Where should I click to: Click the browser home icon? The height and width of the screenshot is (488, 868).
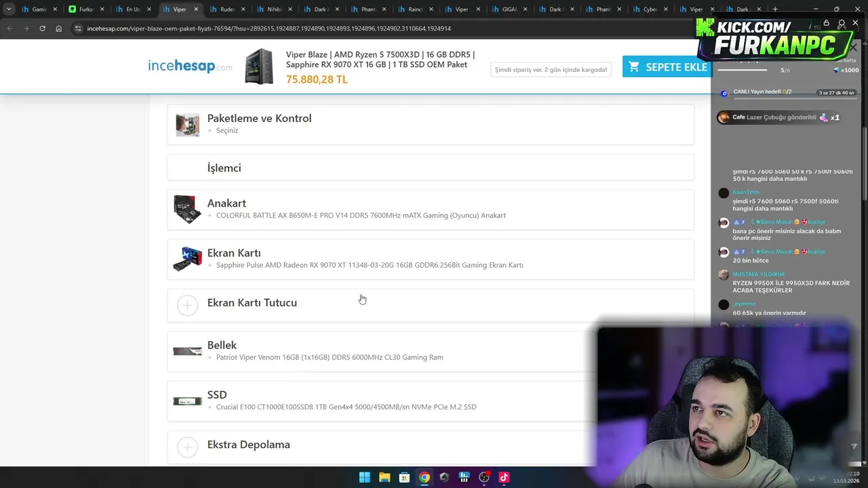[58, 28]
